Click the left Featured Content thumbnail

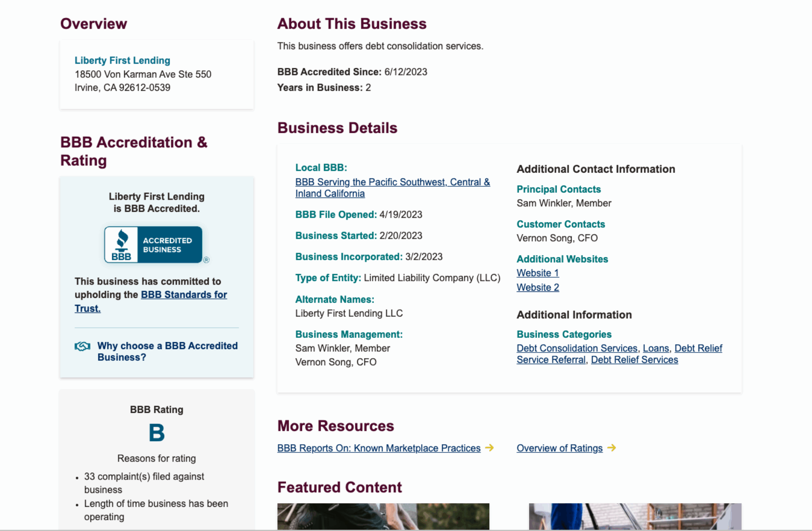(x=383, y=516)
